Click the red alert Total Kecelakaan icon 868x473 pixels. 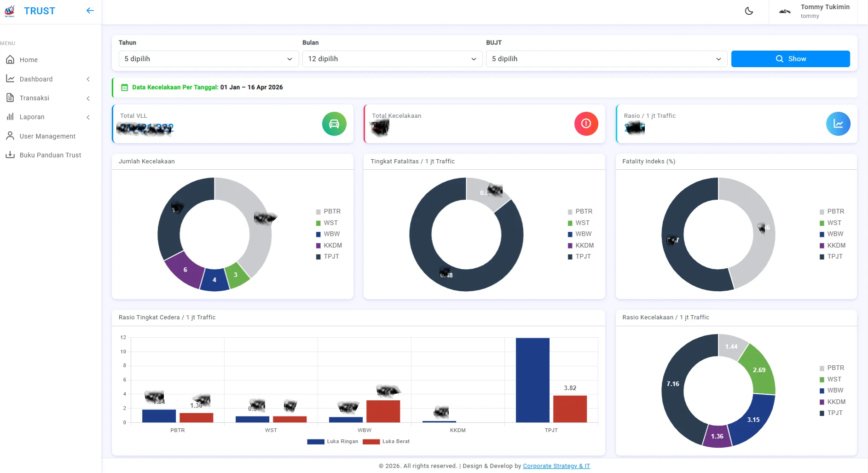pyautogui.click(x=586, y=124)
